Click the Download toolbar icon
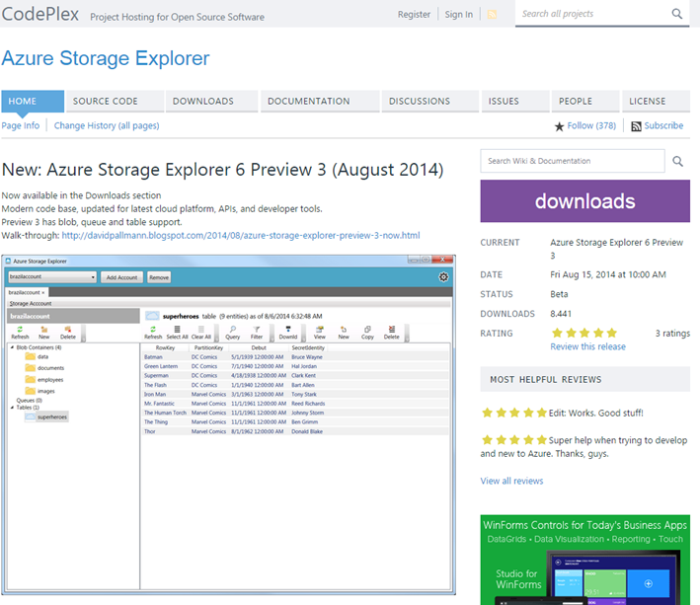This screenshot has width=700, height=605. coord(288,330)
